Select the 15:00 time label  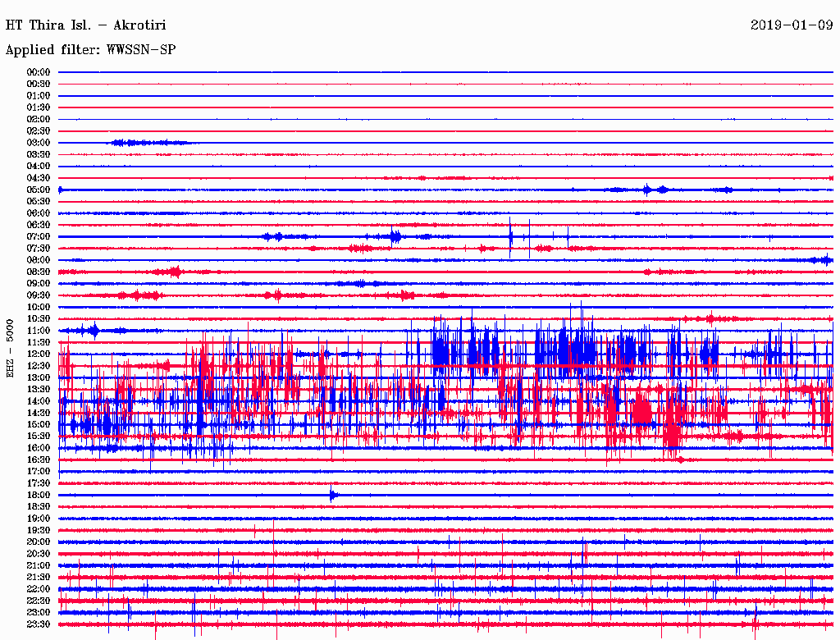(38, 424)
